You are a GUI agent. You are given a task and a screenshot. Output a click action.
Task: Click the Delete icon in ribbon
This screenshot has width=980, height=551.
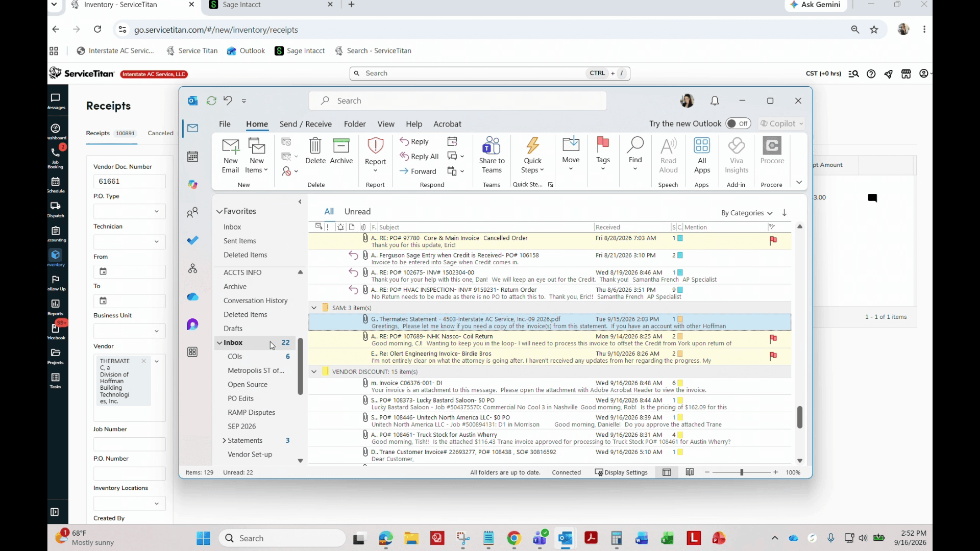[315, 151]
